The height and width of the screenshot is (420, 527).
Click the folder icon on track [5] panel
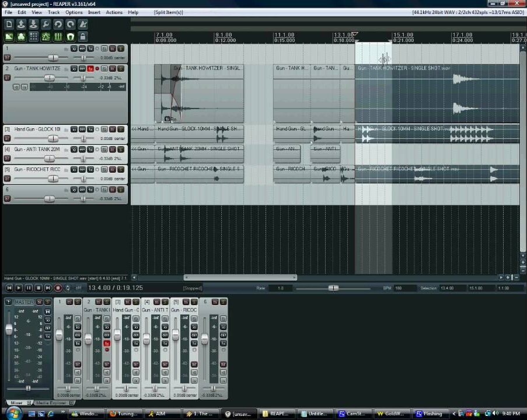[x=66, y=170]
